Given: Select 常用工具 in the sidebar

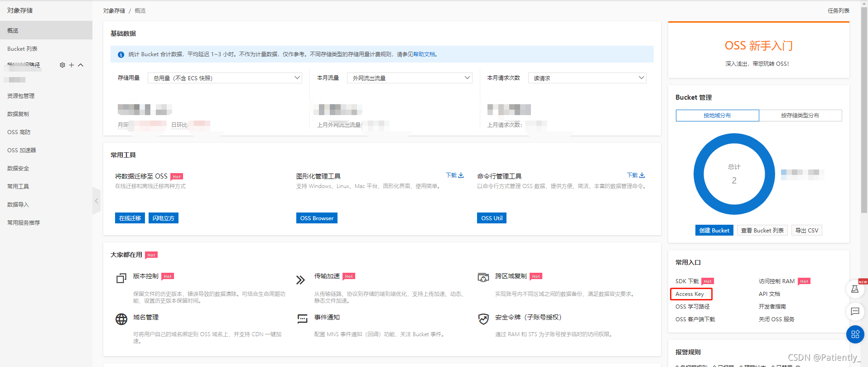Looking at the screenshot, I should [x=46, y=186].
